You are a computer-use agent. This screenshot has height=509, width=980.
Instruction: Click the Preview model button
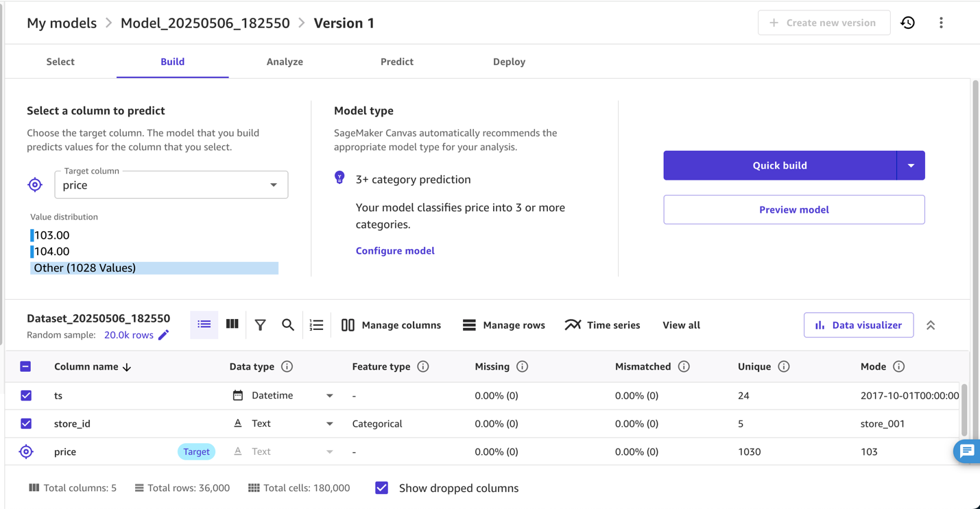[x=793, y=209]
